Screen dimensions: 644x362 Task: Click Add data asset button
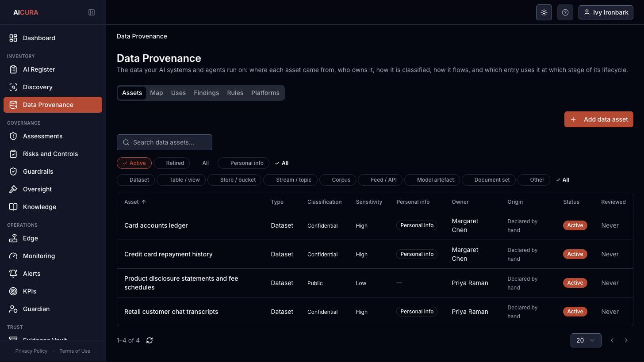[599, 119]
